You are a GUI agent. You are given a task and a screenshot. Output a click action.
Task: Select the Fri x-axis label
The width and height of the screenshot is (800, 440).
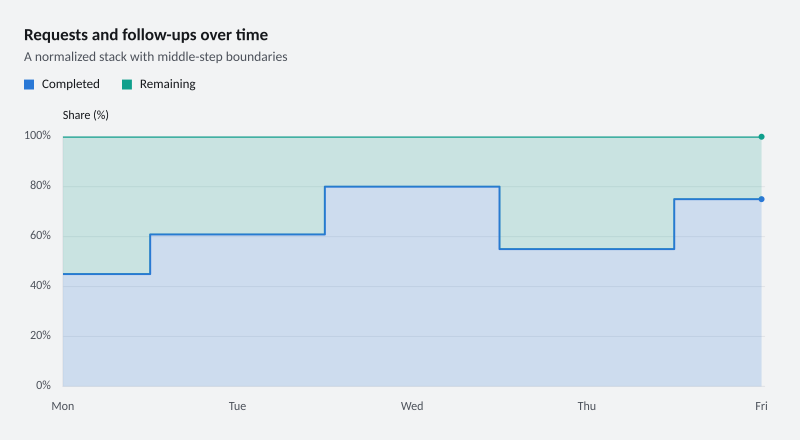coord(761,406)
